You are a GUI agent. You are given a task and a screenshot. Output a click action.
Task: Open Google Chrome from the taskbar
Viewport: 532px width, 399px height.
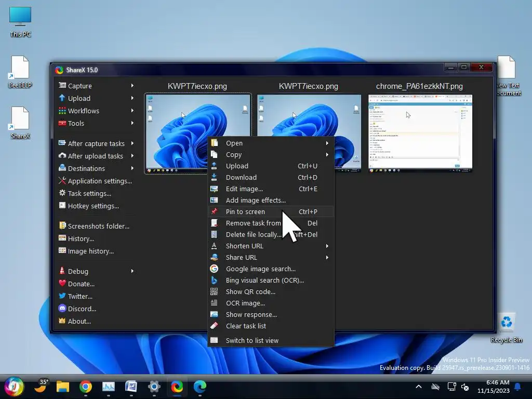86,387
